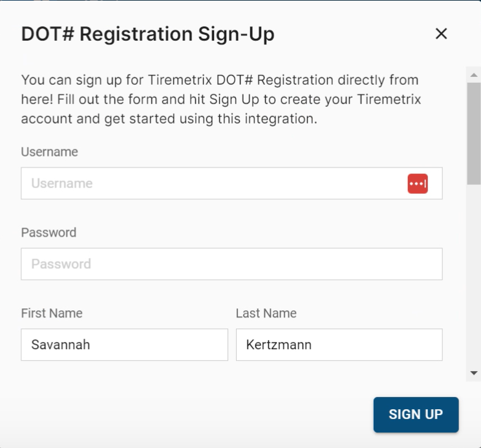Click the empty scrollbar track below the thumb
The image size is (481, 448).
(474, 276)
